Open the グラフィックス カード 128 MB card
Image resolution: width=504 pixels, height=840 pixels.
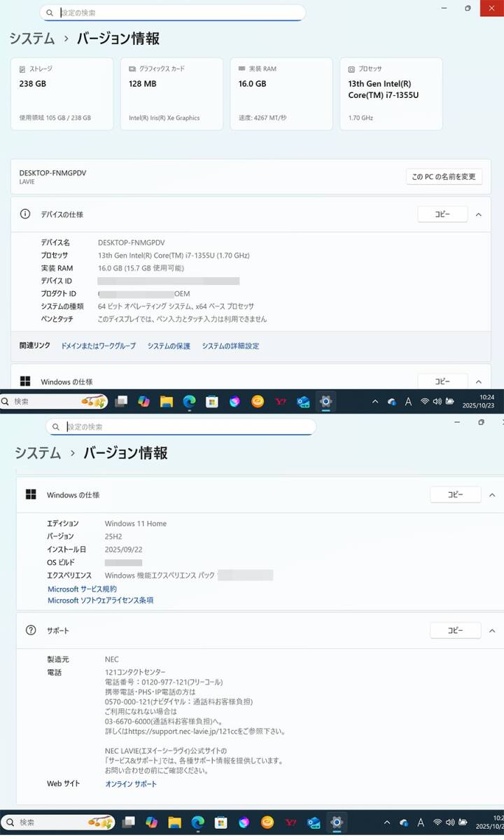pos(171,94)
